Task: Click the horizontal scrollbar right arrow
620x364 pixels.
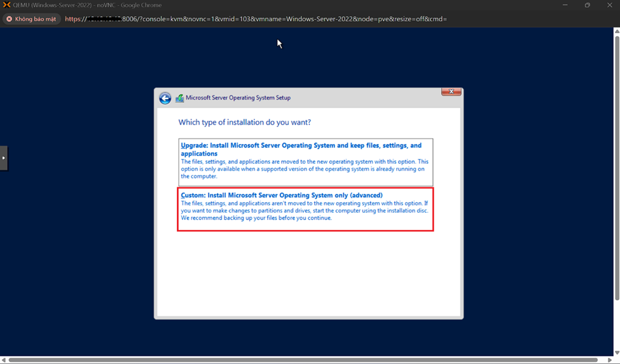Action: tap(609, 360)
